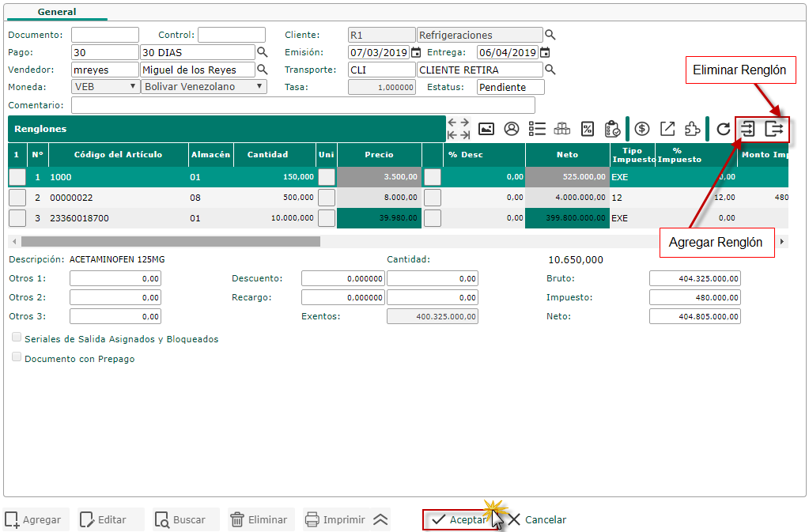Screen dimensions: 809x532
Task: Check the Documento con Prepago checkbox
Action: 17,357
